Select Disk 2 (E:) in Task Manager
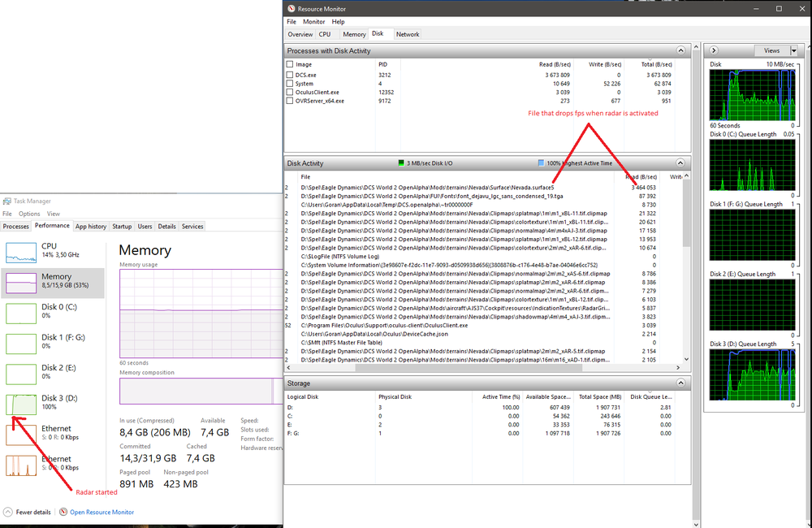This screenshot has width=812, height=528. (x=54, y=373)
